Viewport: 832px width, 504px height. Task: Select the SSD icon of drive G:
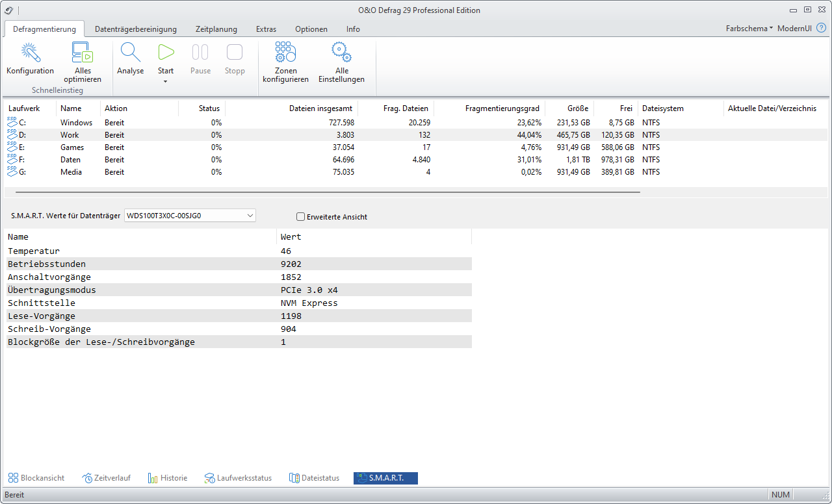coord(12,171)
